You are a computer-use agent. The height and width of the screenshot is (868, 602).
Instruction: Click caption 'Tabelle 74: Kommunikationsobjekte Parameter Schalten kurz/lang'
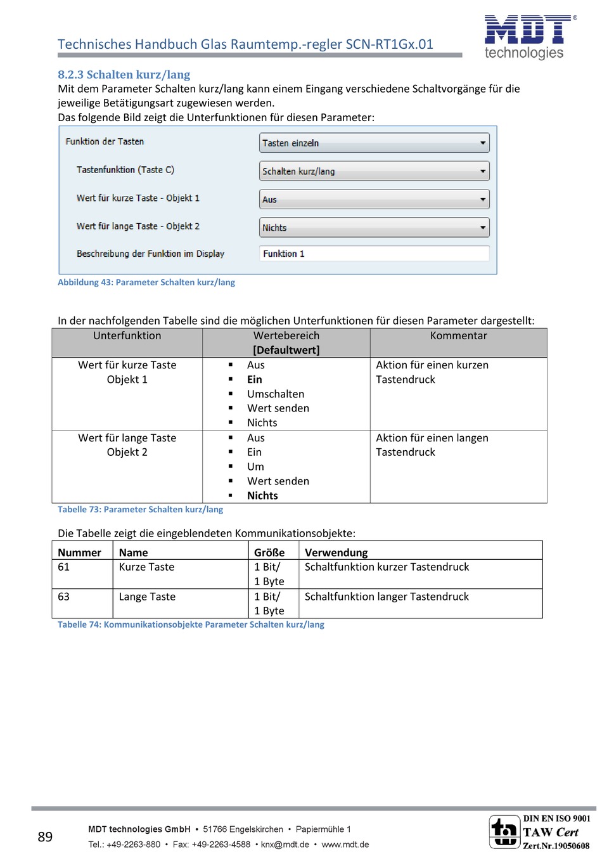click(x=191, y=625)
